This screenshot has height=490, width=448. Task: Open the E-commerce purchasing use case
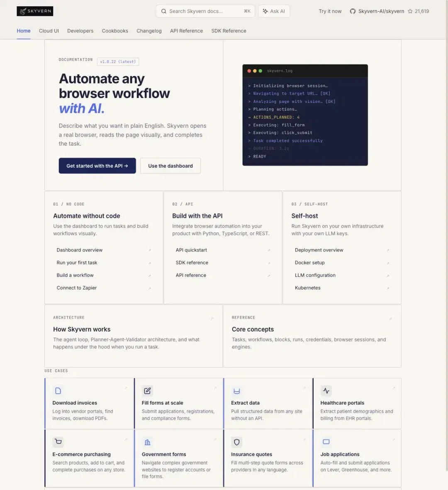click(89, 458)
